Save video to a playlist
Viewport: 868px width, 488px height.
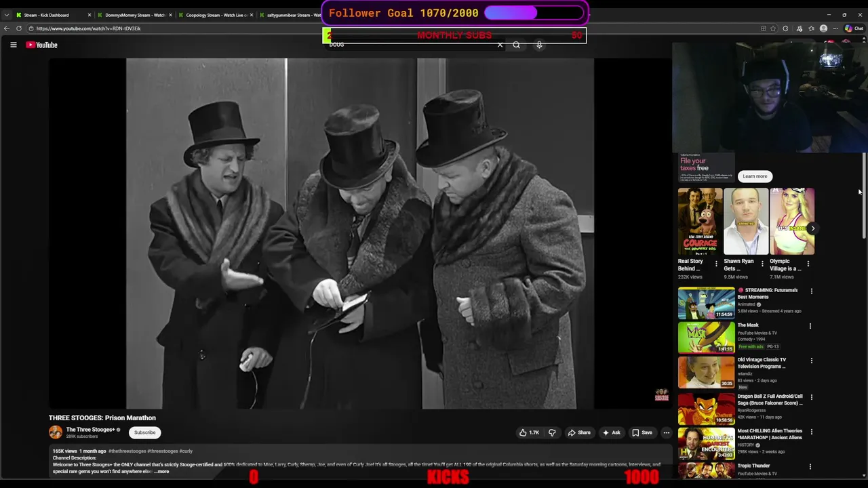pyautogui.click(x=642, y=432)
